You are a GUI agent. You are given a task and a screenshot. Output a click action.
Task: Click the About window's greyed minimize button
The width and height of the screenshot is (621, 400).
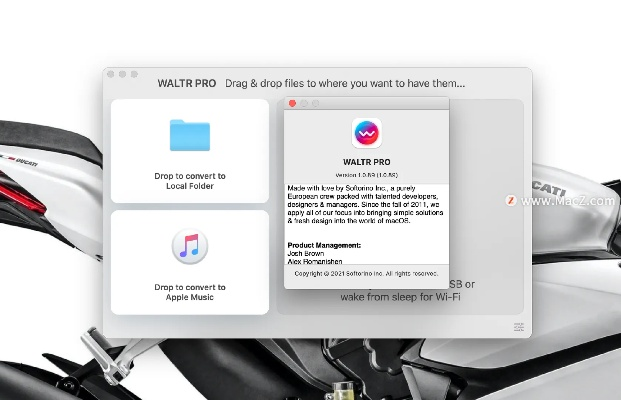(304, 103)
